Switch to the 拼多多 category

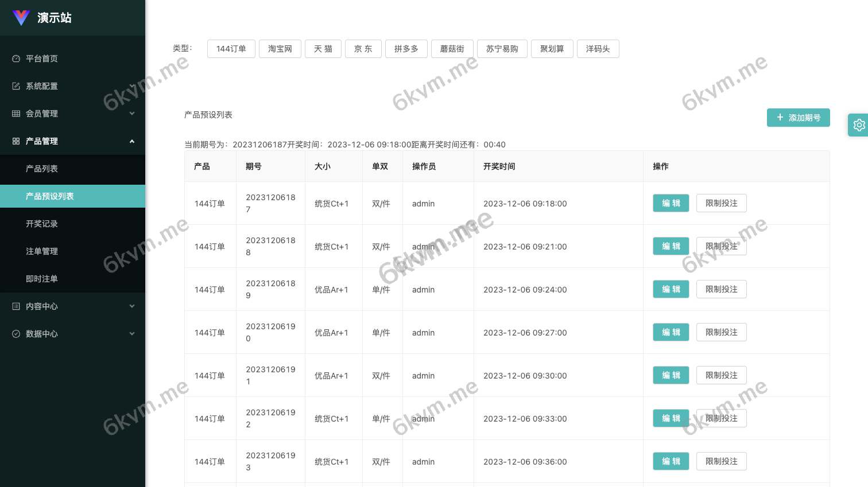coord(406,49)
